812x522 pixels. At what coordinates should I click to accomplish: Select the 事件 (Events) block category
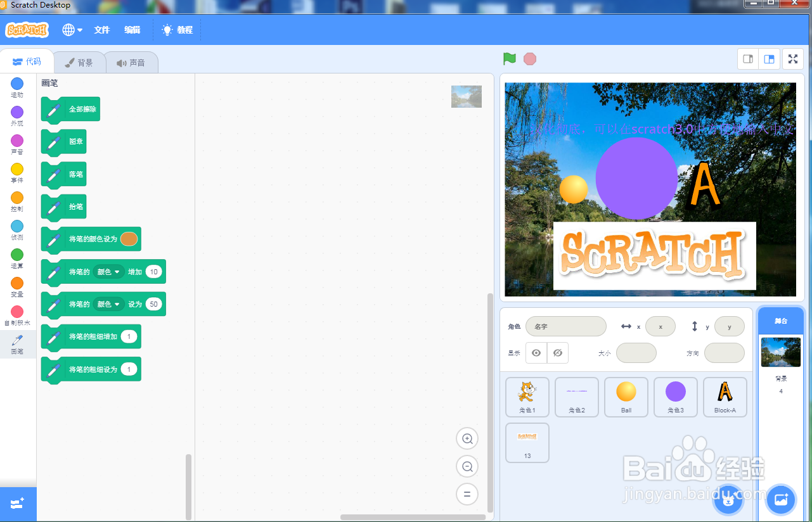pyautogui.click(x=16, y=172)
